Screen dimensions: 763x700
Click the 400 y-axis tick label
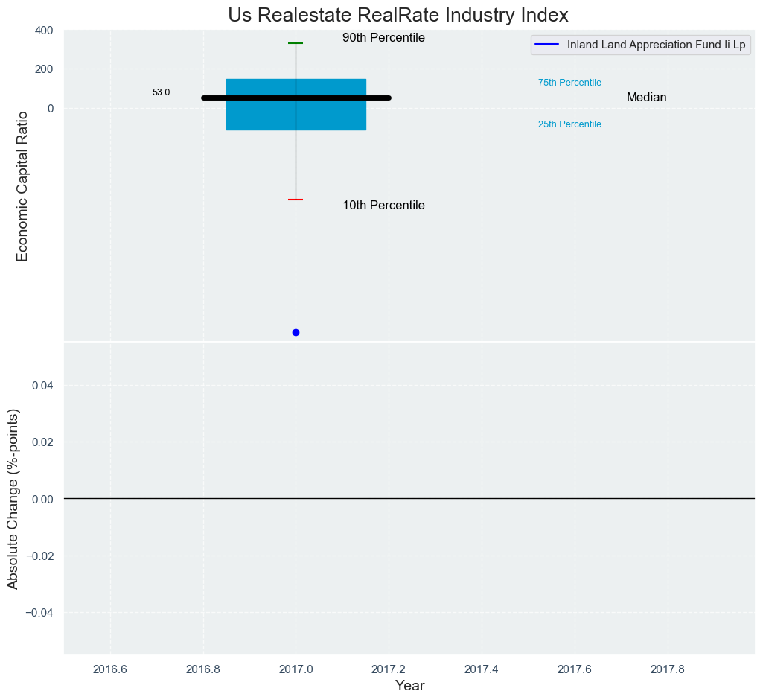(x=43, y=31)
